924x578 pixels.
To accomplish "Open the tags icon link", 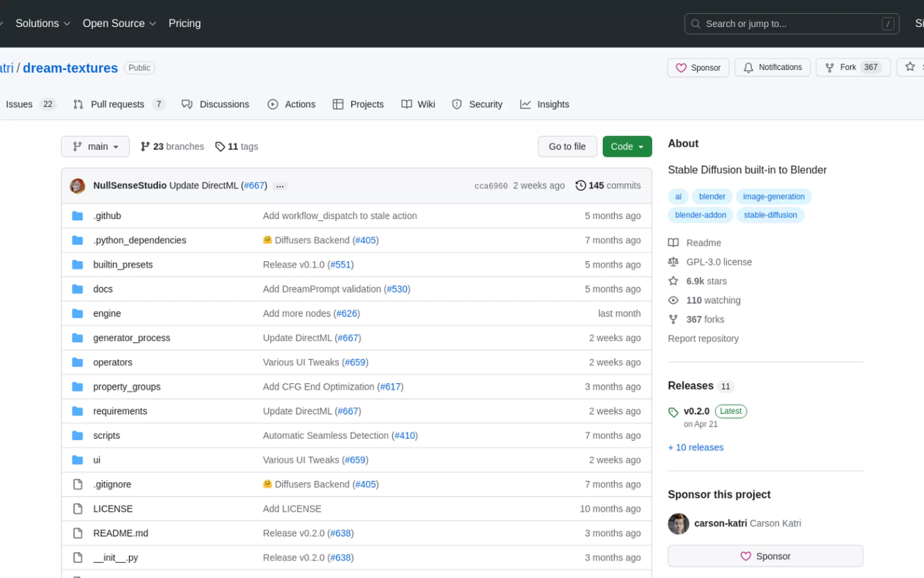I will (220, 146).
